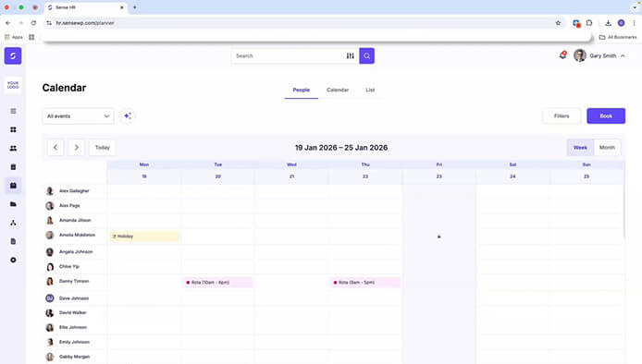Image resolution: width=642 pixels, height=364 pixels.
Task: Open Danny Timson's Rota event on Thursday
Action: tap(365, 283)
